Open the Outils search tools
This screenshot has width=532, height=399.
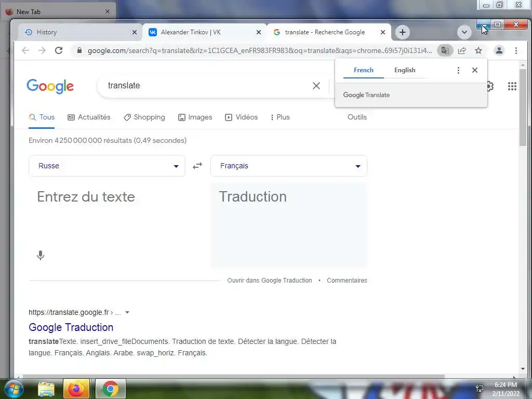pyautogui.click(x=357, y=117)
